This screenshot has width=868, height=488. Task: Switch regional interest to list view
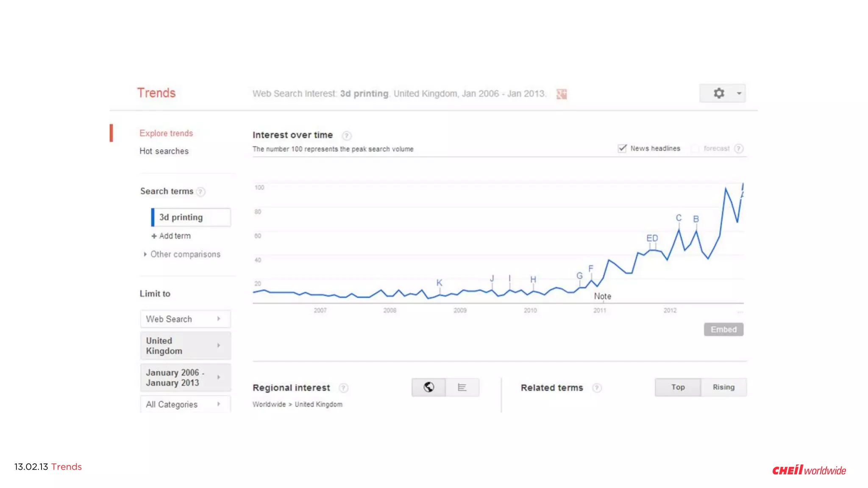(462, 387)
